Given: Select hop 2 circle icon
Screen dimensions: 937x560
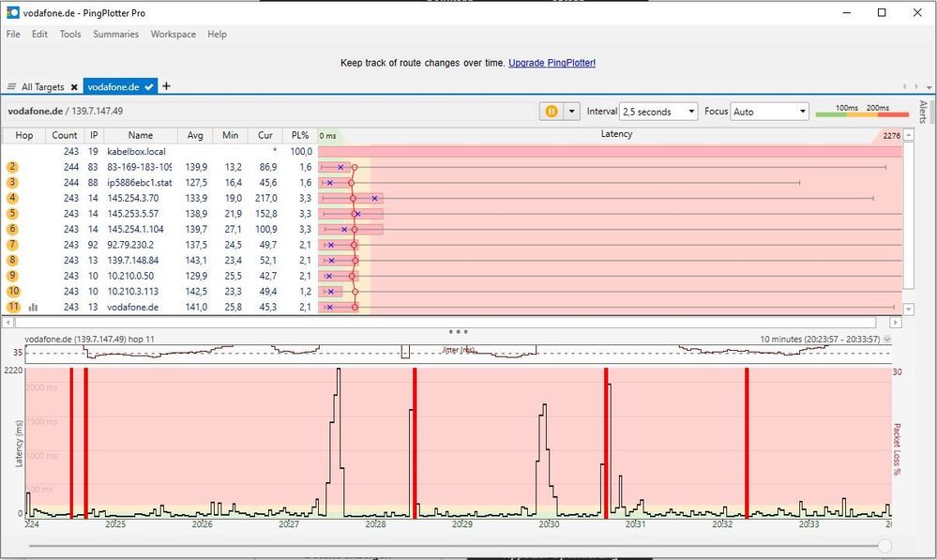Looking at the screenshot, I should point(12,167).
